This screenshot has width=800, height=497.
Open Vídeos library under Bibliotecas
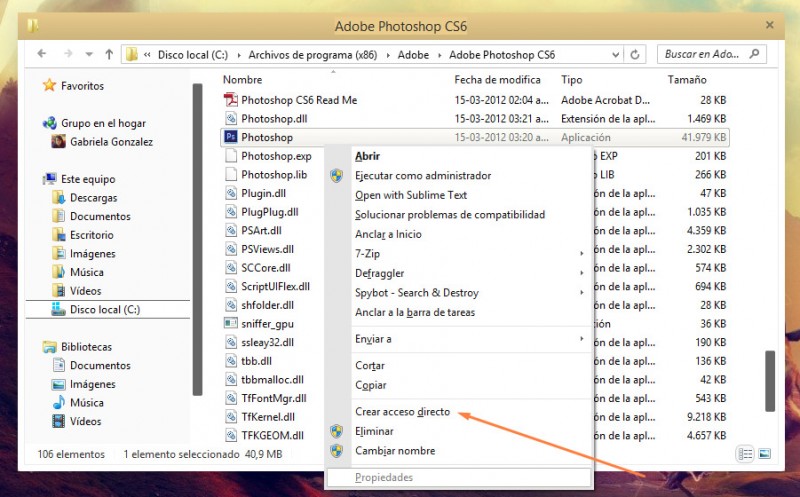pos(85,421)
